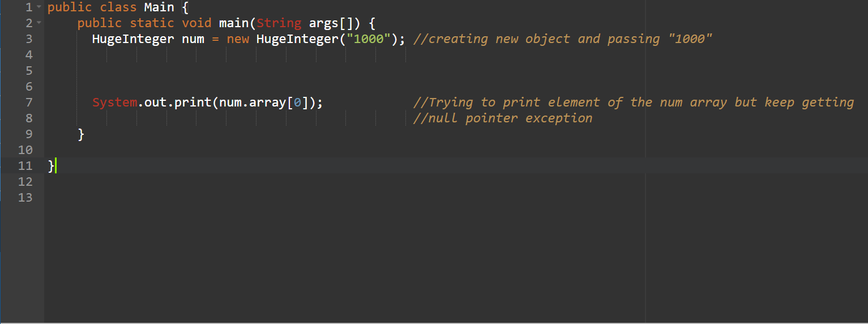Click 'num.array[0]' expression

pyautogui.click(x=263, y=103)
